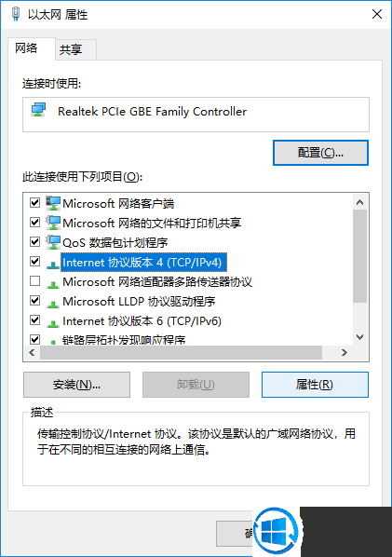Click the horizontal scroll right arrow

coord(344,352)
